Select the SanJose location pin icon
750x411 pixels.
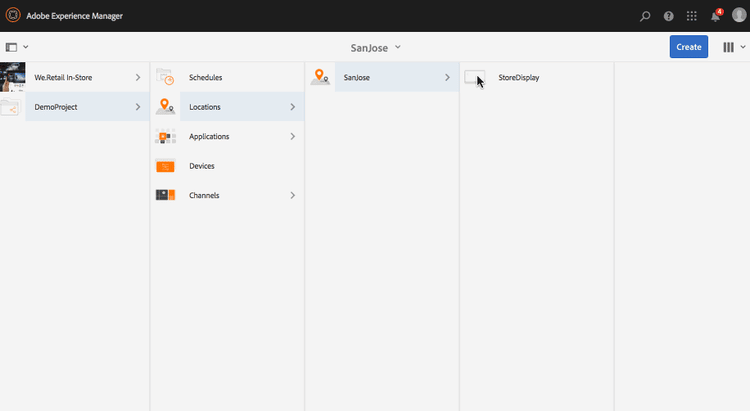pos(320,77)
